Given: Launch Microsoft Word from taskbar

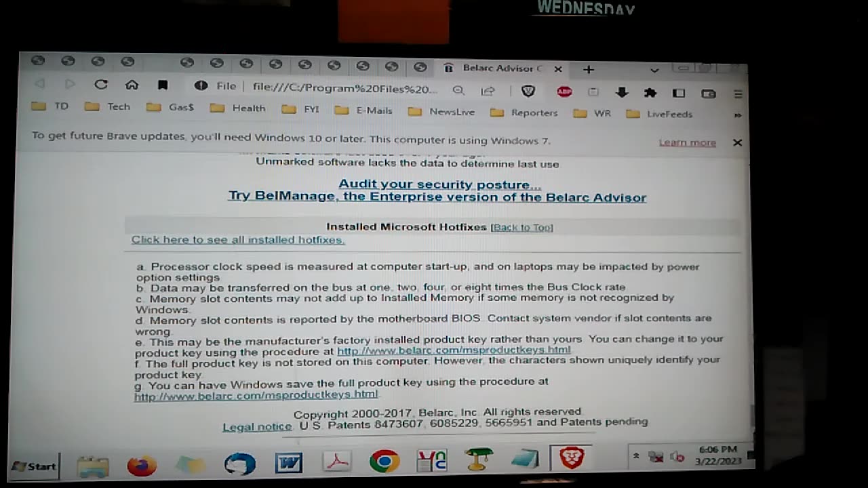Looking at the screenshot, I should (289, 463).
